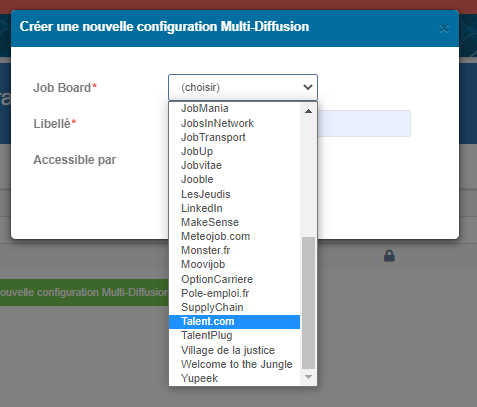
Task: Click the padlock icon in the background
Action: click(389, 256)
